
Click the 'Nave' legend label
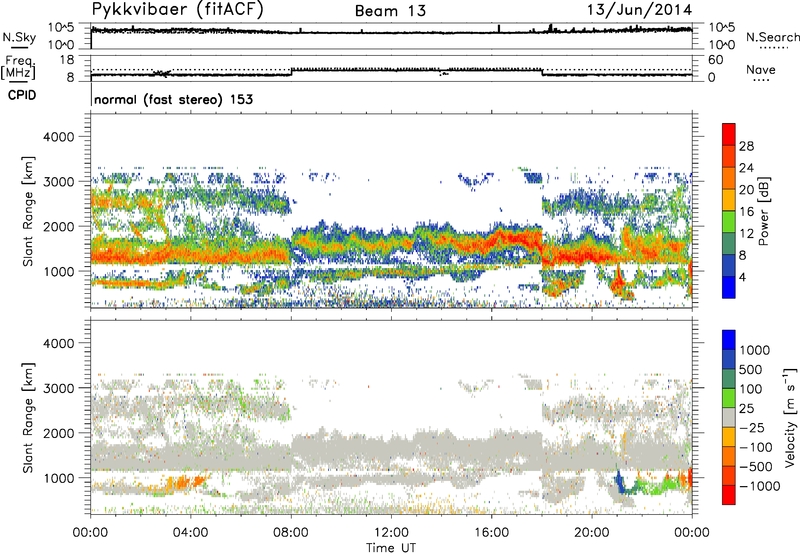(x=761, y=69)
